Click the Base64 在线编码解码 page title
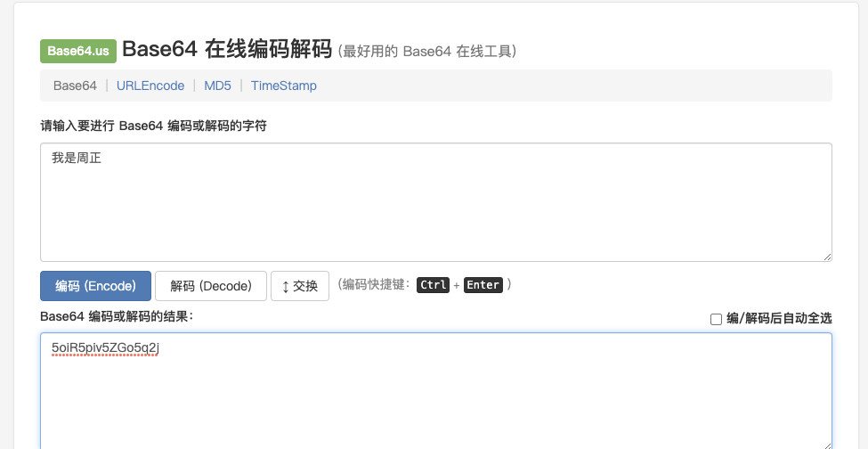Viewport: 868px width, 449px height. click(x=227, y=49)
